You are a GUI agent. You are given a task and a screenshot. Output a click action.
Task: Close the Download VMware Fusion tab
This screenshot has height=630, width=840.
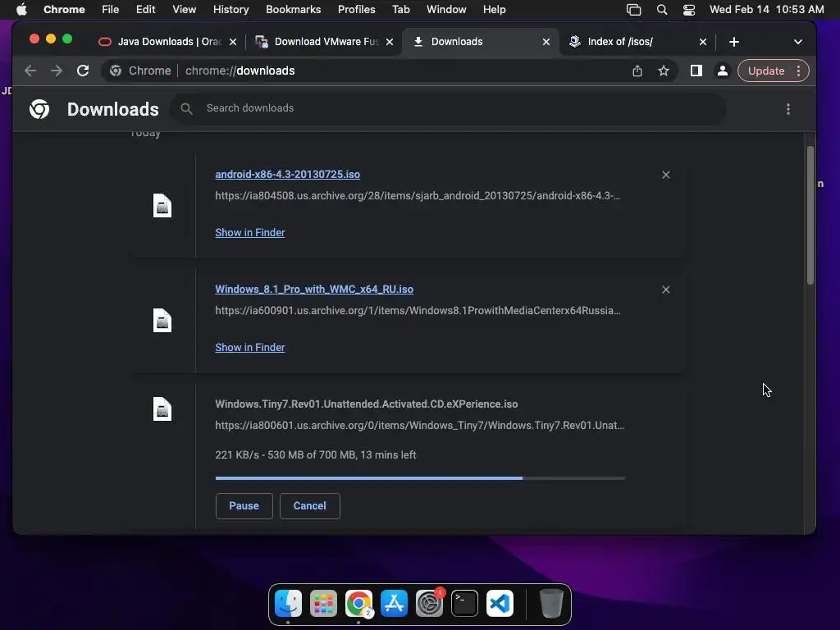390,42
